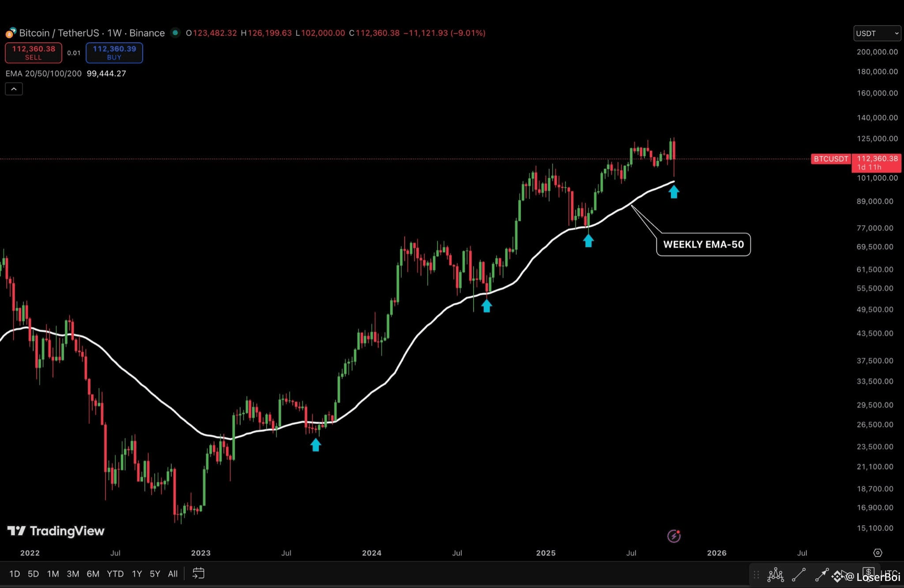Image resolution: width=904 pixels, height=588 pixels.
Task: Collapse the indicator legend arrow
Action: tap(14, 89)
